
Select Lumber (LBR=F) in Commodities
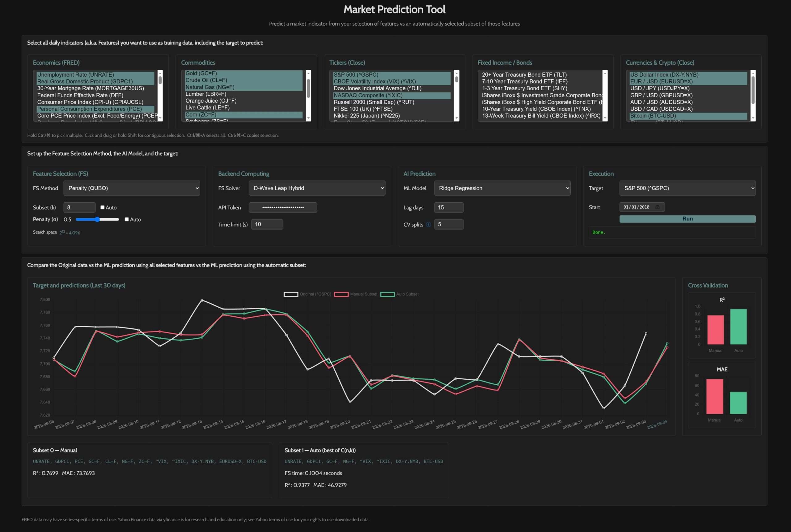tap(244, 94)
